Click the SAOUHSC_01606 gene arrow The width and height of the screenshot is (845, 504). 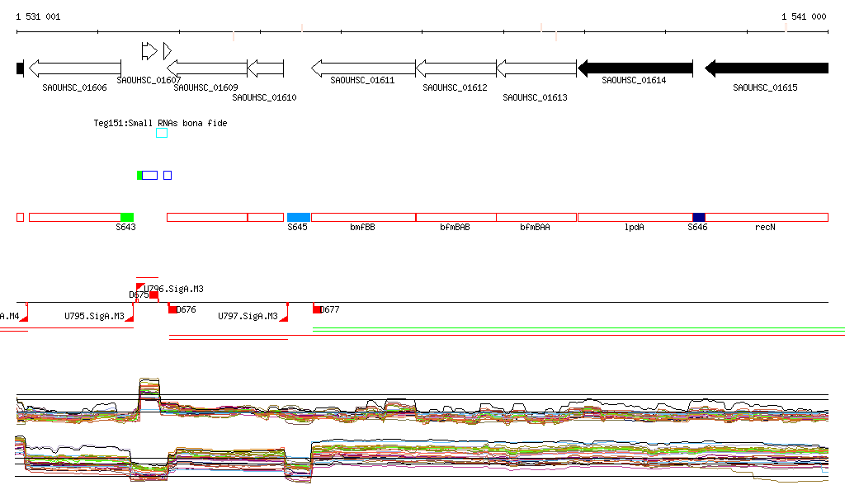click(74, 68)
